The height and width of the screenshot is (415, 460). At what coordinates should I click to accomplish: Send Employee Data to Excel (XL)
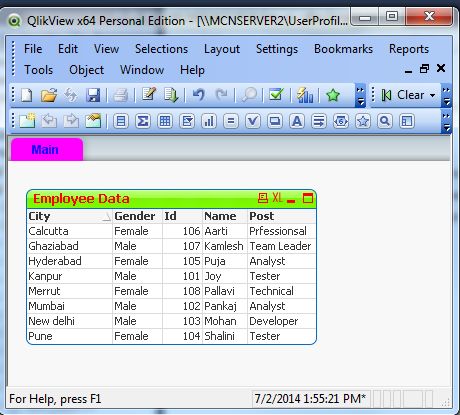(x=277, y=198)
